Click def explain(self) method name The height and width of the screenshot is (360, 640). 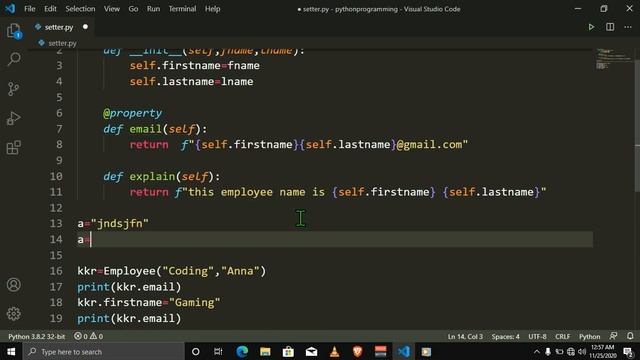[153, 176]
